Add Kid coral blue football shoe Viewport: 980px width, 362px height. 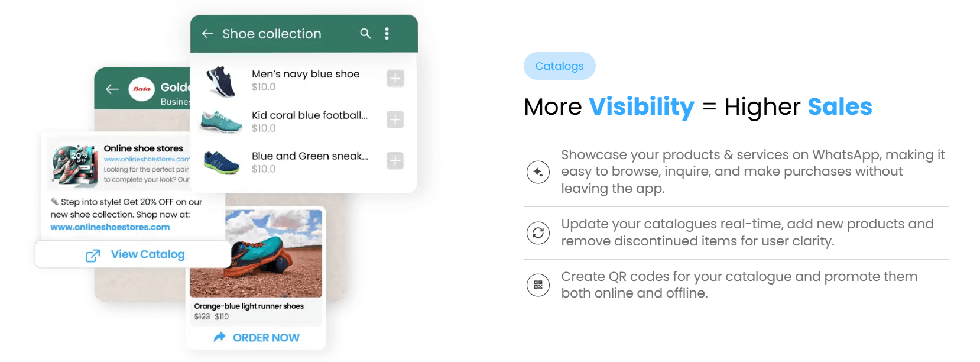395,120
